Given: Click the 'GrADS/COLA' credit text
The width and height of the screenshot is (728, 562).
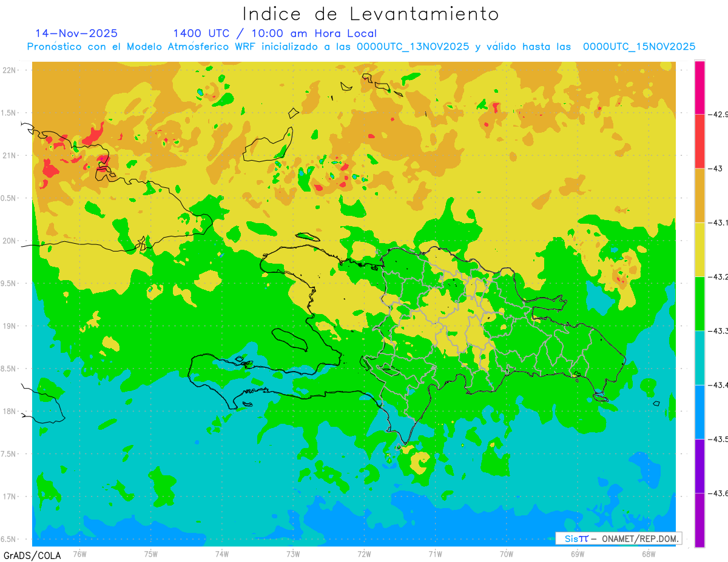Looking at the screenshot, I should coord(32,555).
